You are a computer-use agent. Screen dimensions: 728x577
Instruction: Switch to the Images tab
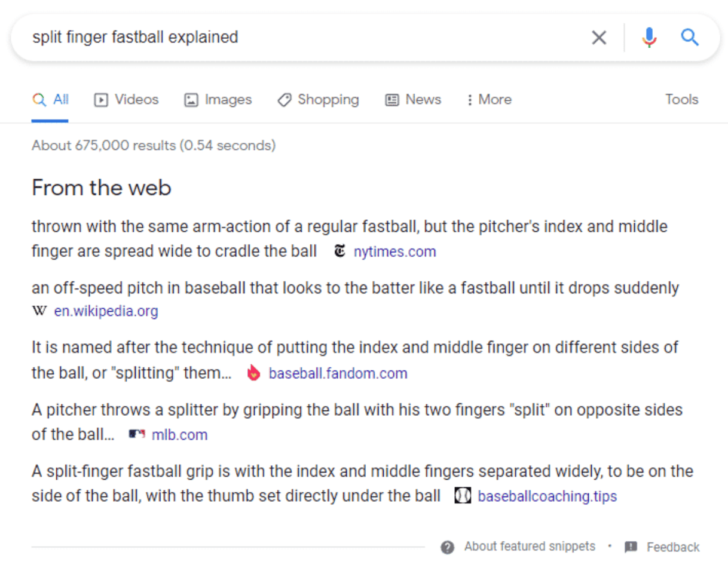point(218,100)
